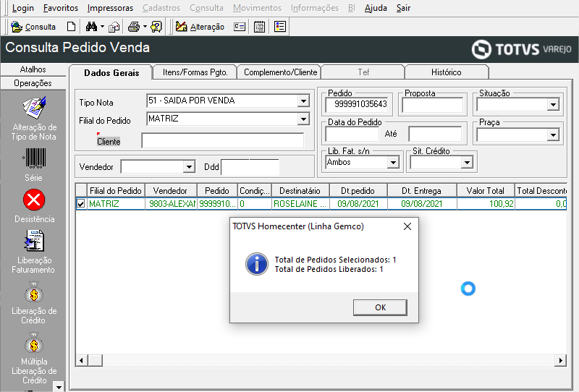579x392 pixels.
Task: Click the new blank document icon
Action: [71, 27]
